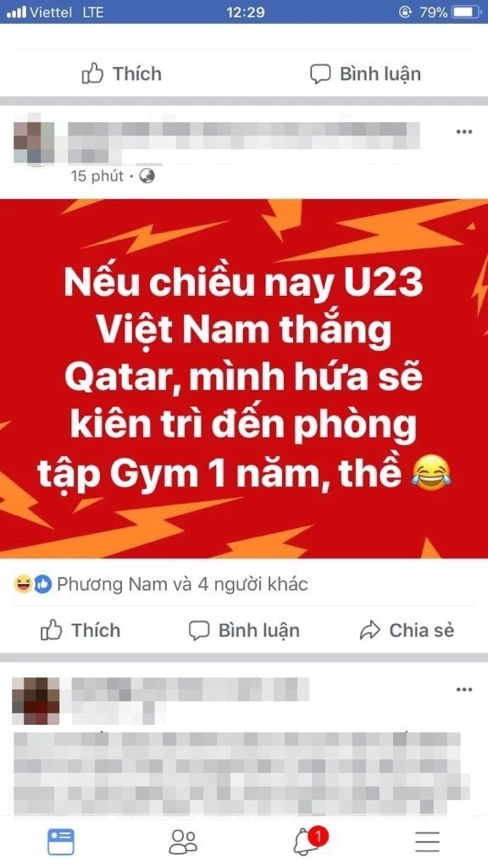Comment on top post via Bình luận

click(365, 74)
